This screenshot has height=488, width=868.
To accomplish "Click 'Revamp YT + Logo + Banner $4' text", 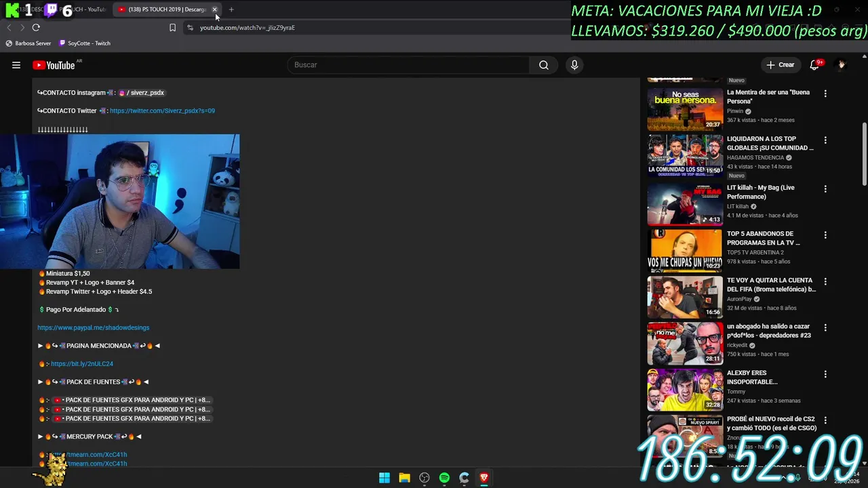I will coord(90,283).
